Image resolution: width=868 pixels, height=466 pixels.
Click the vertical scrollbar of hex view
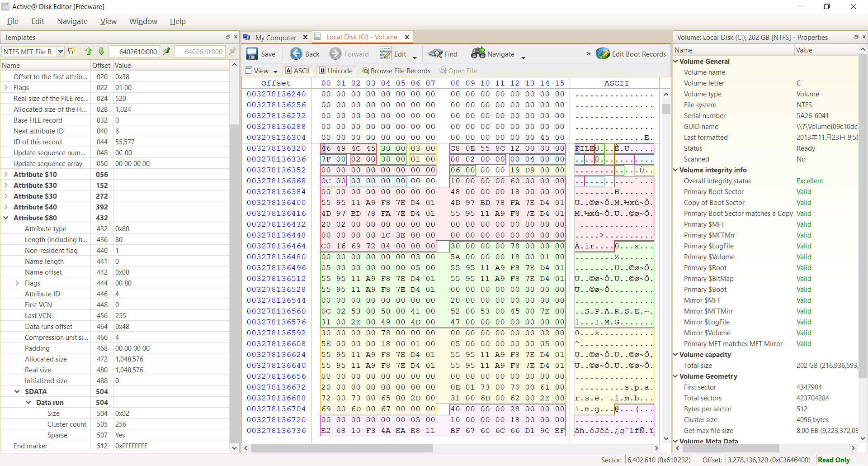tap(666, 266)
